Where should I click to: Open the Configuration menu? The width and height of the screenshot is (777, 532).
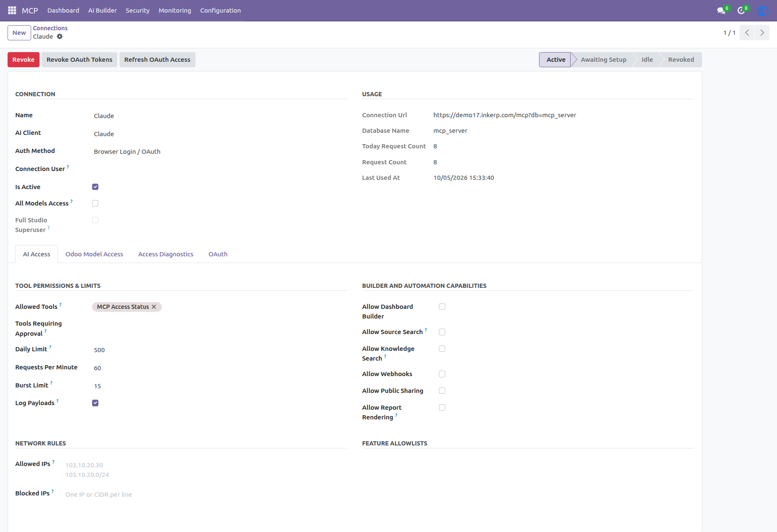click(x=220, y=11)
